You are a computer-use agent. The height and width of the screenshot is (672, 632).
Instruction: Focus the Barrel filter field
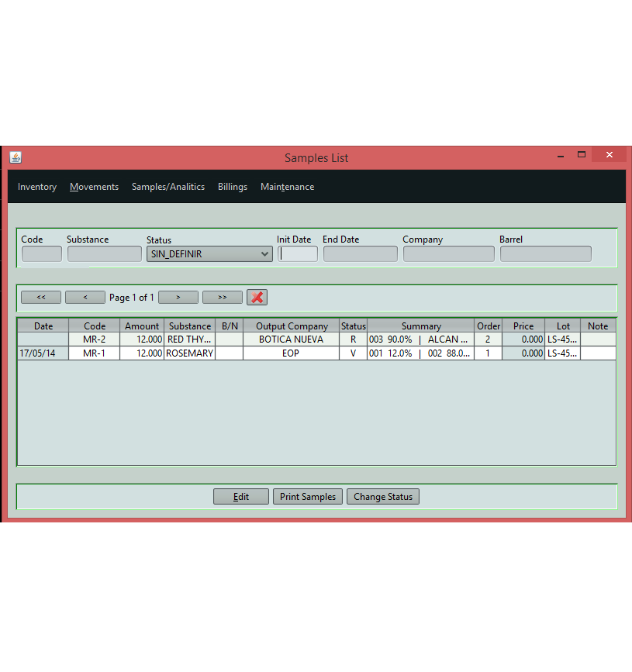[x=545, y=253]
